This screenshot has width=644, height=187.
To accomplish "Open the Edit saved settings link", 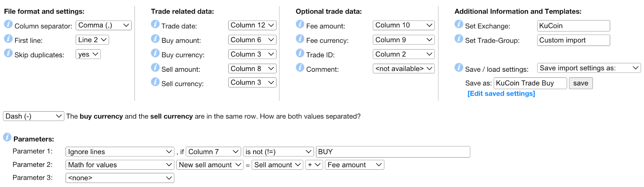I will (x=501, y=93).
